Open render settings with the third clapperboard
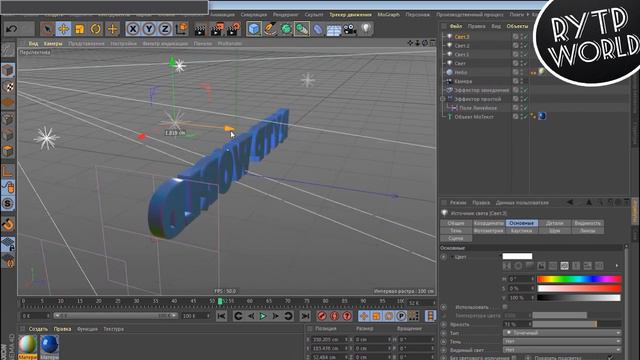Viewport: 640px width, 360px height. [233, 29]
